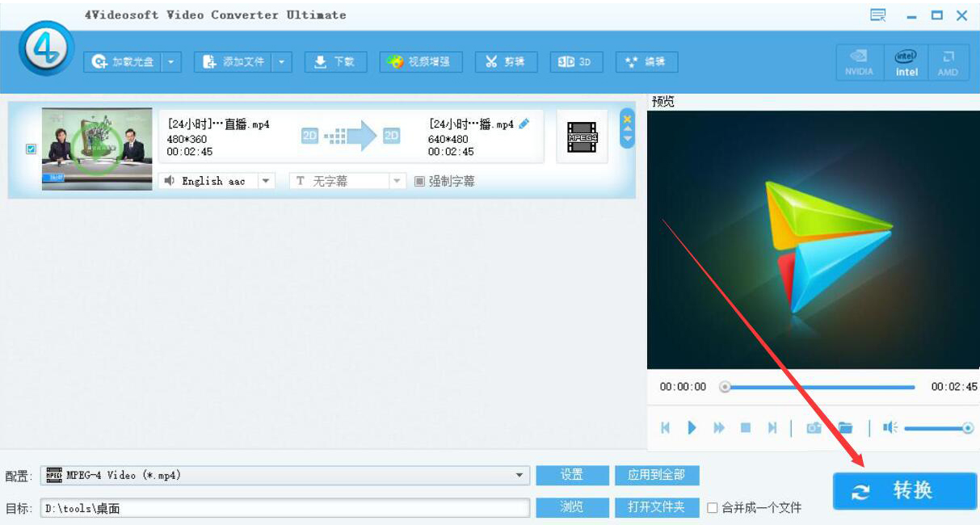Uncheck the video file checkbox in list
The width and height of the screenshot is (980, 525).
coord(31,149)
